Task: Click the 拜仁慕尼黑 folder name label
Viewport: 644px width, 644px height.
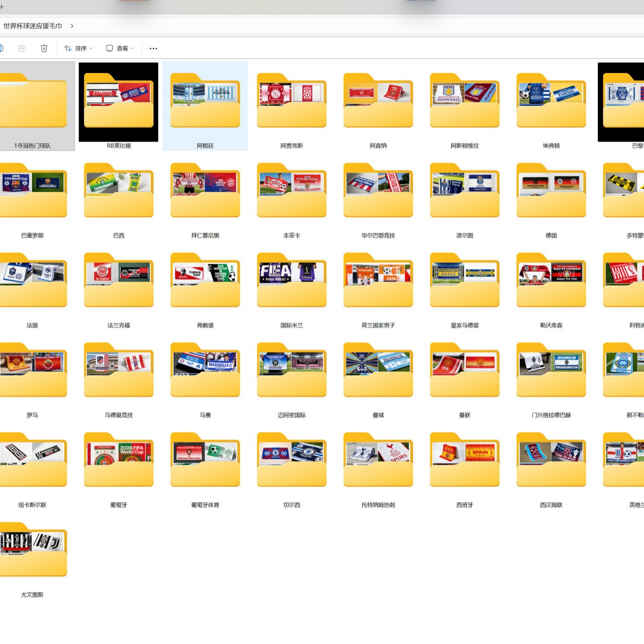Action: 205,236
